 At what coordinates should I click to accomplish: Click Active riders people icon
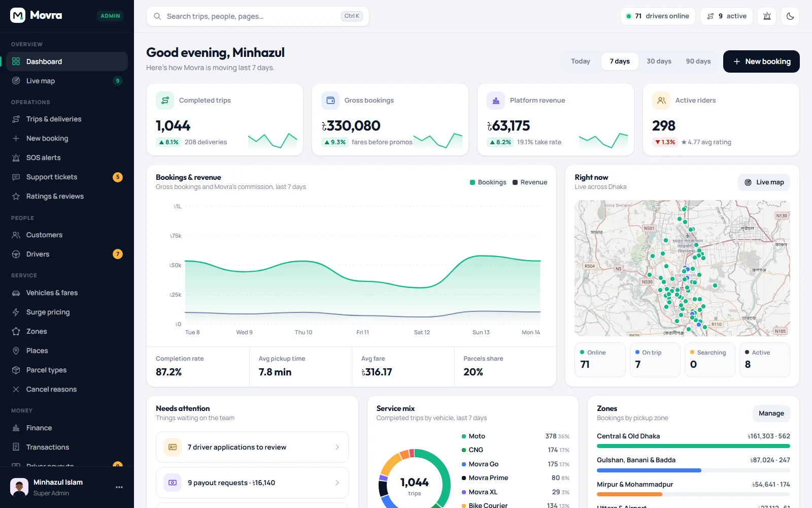(x=661, y=101)
